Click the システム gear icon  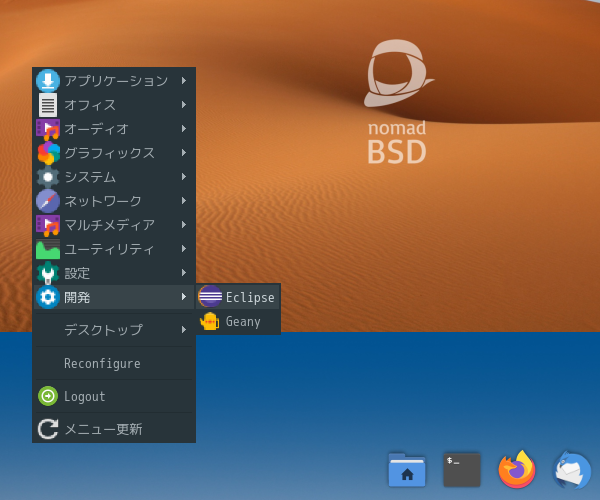point(48,177)
